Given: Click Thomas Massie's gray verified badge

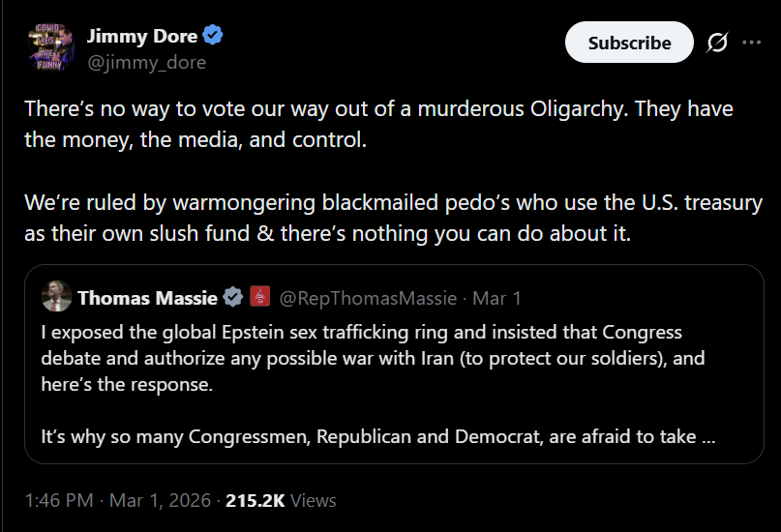Looking at the screenshot, I should point(233,297).
